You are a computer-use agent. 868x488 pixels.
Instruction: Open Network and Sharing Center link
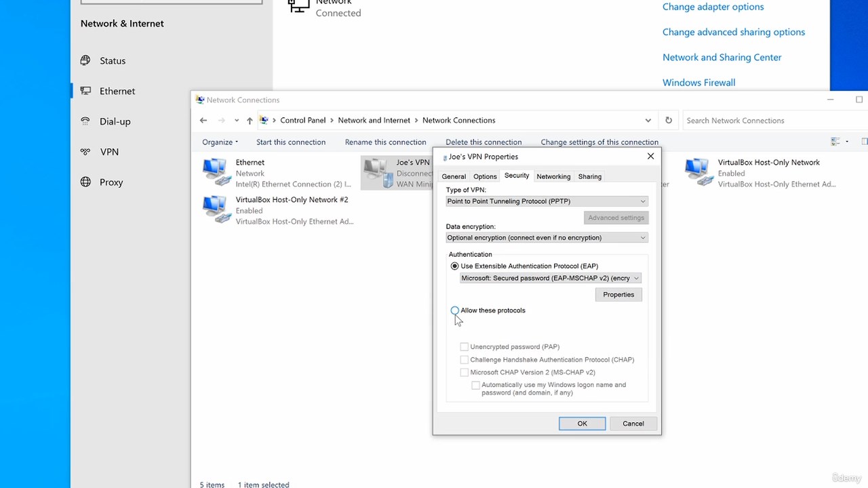pos(722,58)
